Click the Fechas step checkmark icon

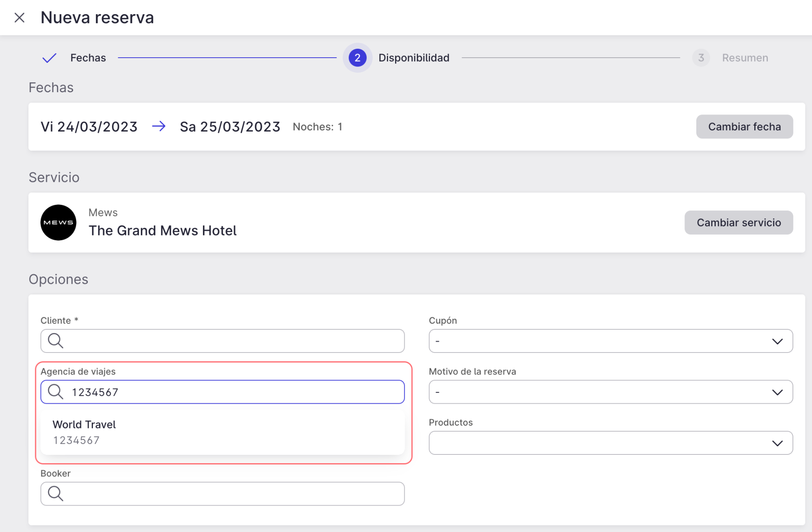point(49,58)
